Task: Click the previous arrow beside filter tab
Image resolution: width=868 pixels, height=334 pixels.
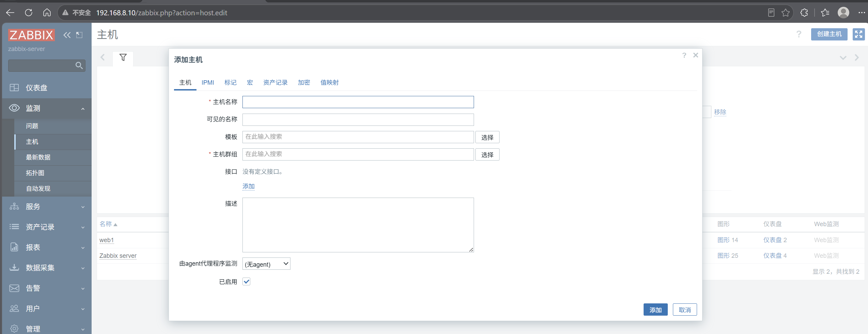Action: [x=103, y=57]
